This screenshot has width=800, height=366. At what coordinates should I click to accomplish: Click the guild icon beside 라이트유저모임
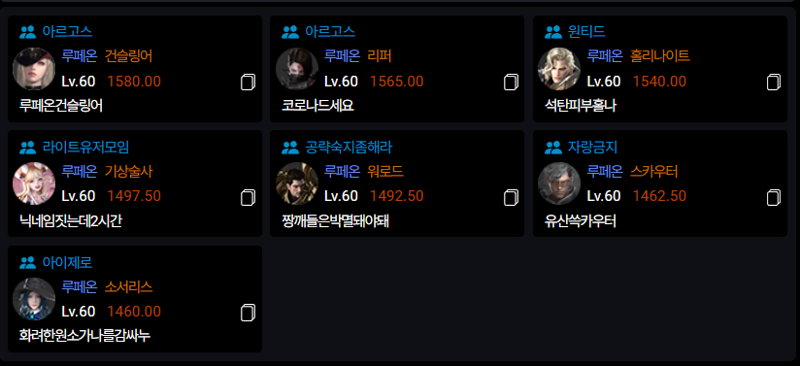(28, 148)
